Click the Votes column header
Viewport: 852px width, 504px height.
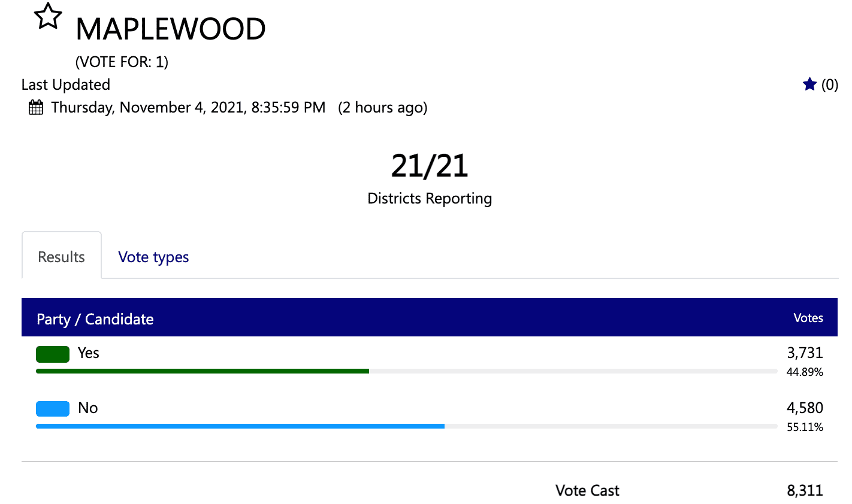808,318
